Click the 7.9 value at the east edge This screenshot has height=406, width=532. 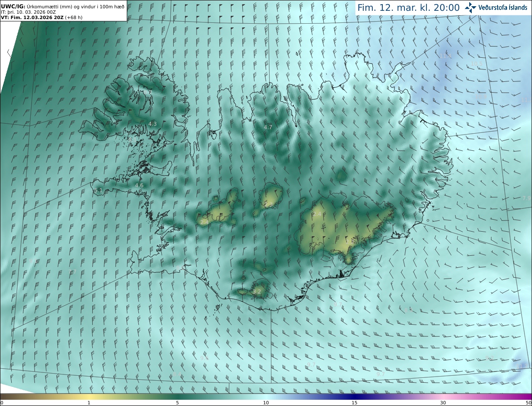coord(526,198)
